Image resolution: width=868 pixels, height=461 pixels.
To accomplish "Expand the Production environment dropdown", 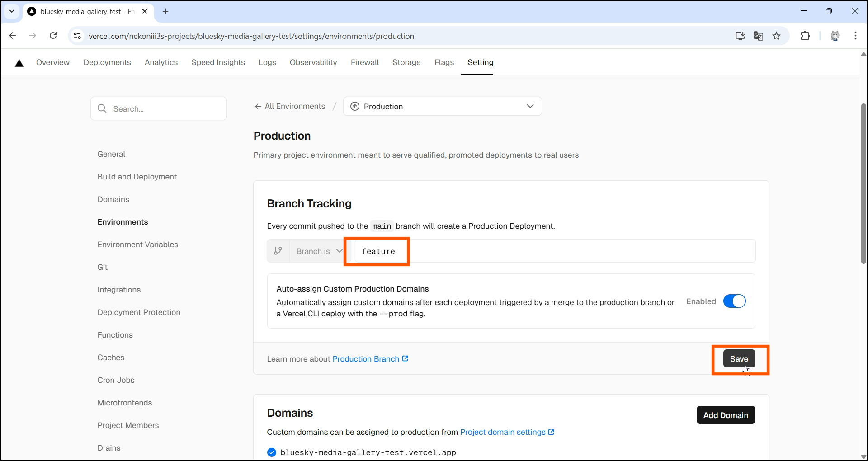I will pos(442,106).
